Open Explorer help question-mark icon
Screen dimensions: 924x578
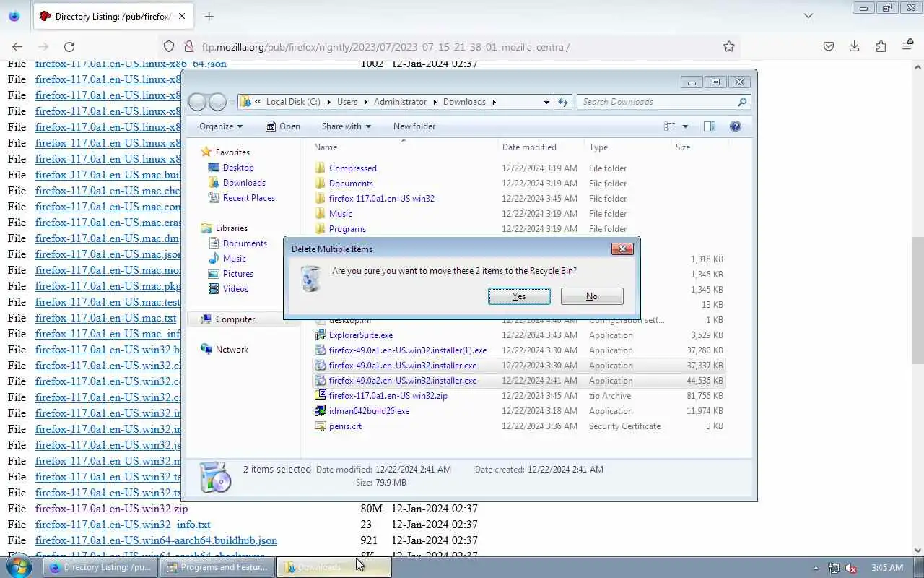coord(736,126)
